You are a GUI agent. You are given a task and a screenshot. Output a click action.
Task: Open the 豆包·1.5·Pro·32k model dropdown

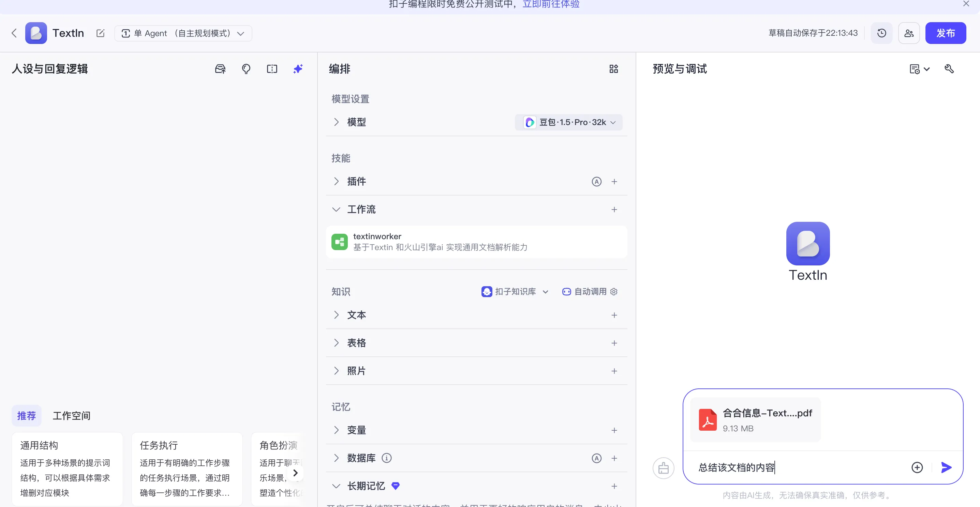pyautogui.click(x=568, y=122)
